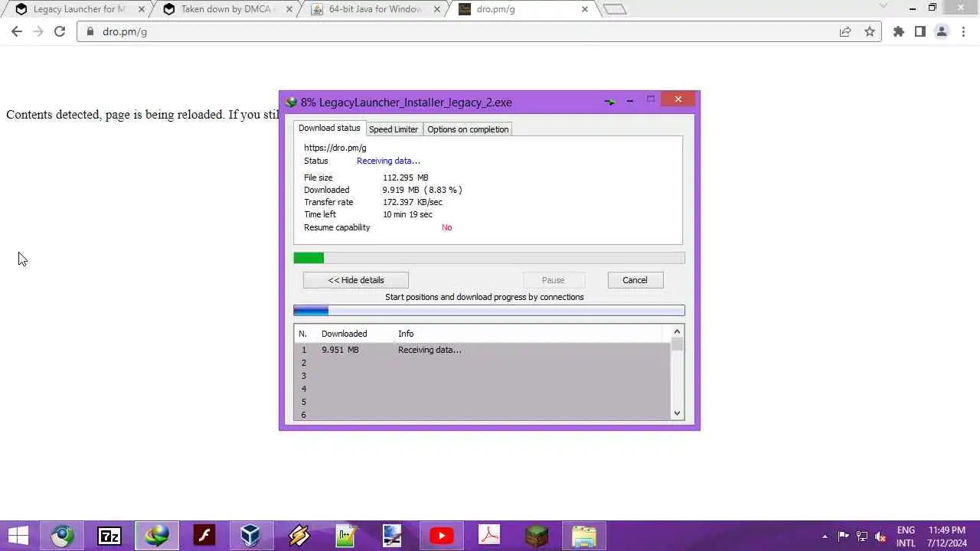Click the Receiving data... status text
Image resolution: width=980 pixels, height=551 pixels.
tap(388, 161)
